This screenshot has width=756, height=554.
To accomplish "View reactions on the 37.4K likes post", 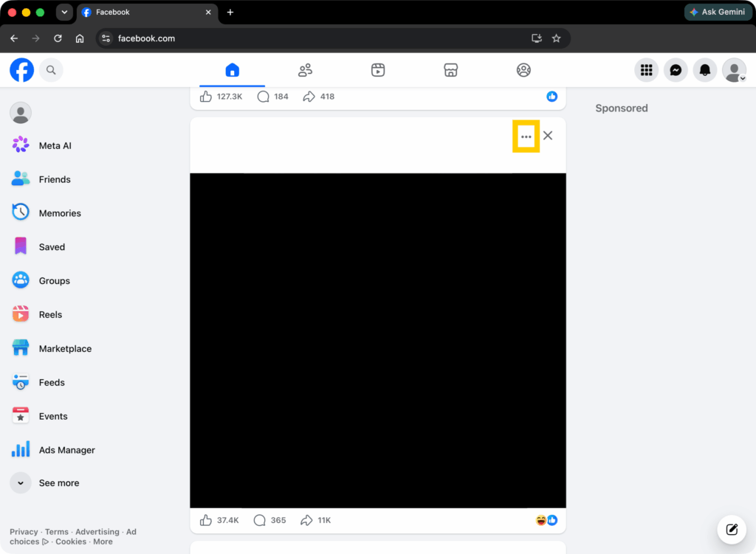I will (x=547, y=520).
